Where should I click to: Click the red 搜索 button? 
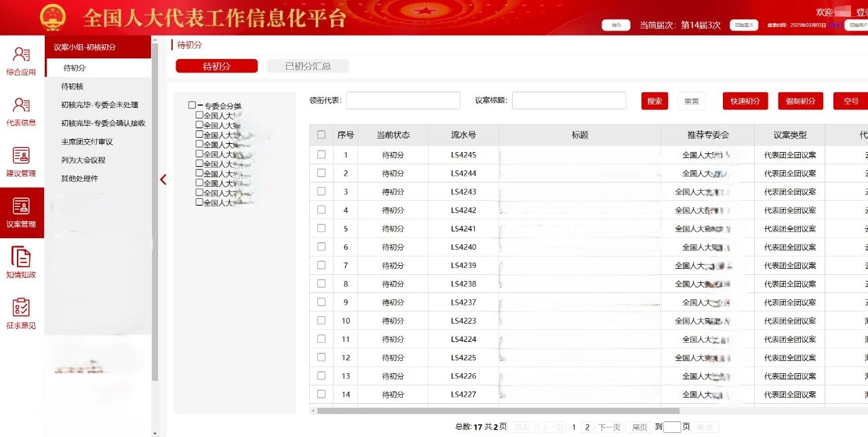[x=654, y=101]
